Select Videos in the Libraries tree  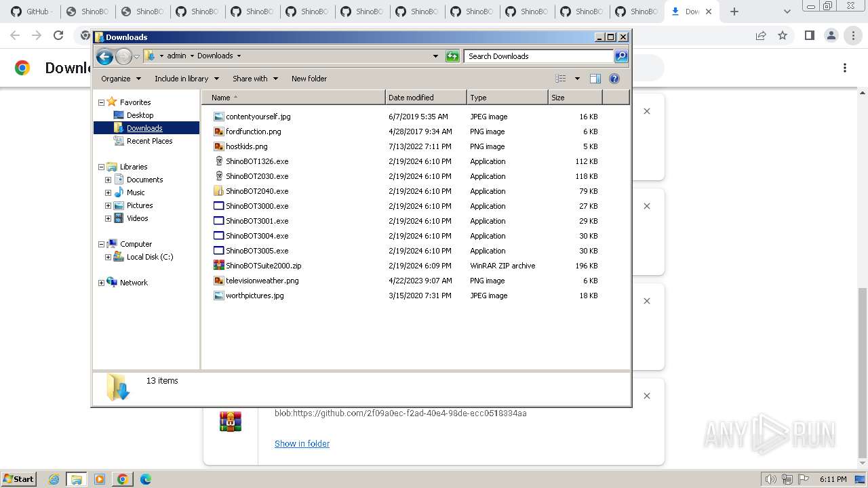click(138, 218)
